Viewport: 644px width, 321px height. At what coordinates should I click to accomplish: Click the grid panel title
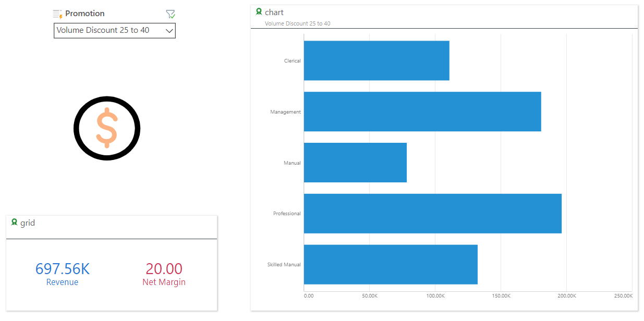[28, 223]
